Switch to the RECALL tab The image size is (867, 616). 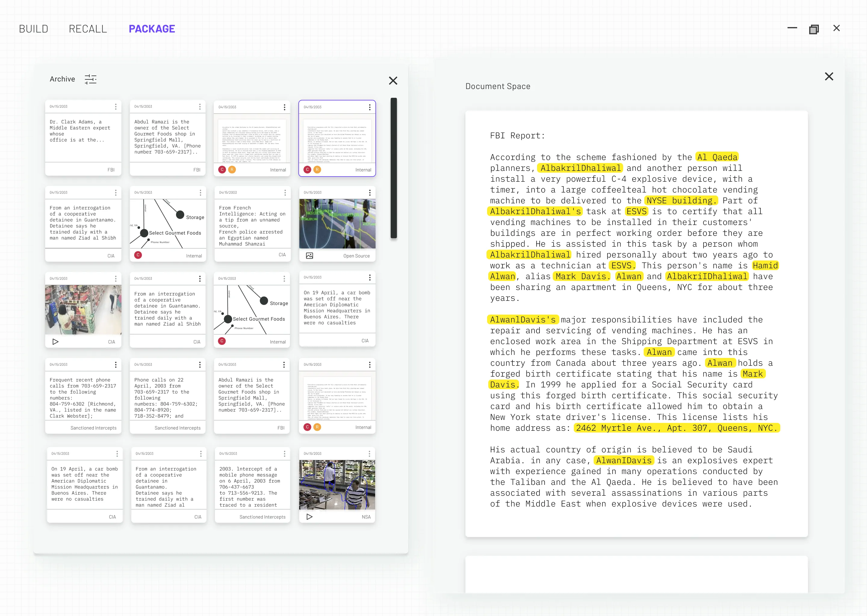click(x=88, y=29)
